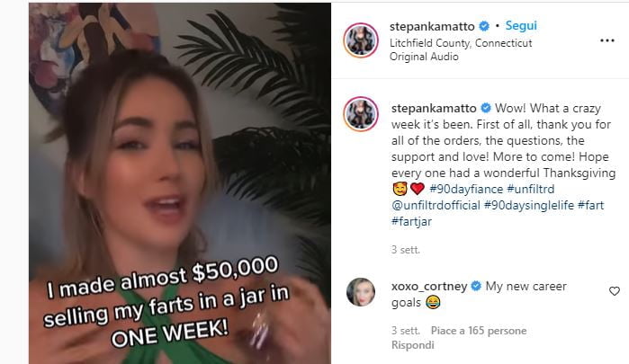629x364 pixels.
Task: Reply to comment with Rispondi
Action: coord(413,345)
